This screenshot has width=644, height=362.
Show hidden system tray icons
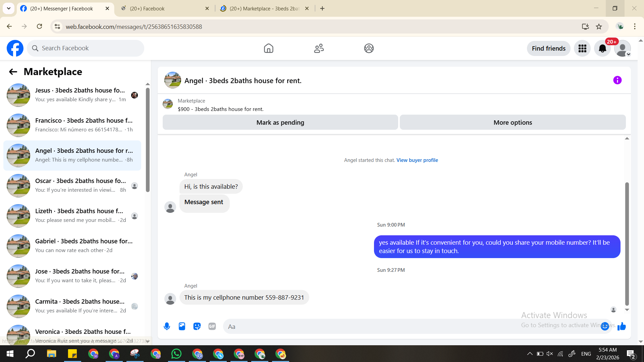pos(530,354)
